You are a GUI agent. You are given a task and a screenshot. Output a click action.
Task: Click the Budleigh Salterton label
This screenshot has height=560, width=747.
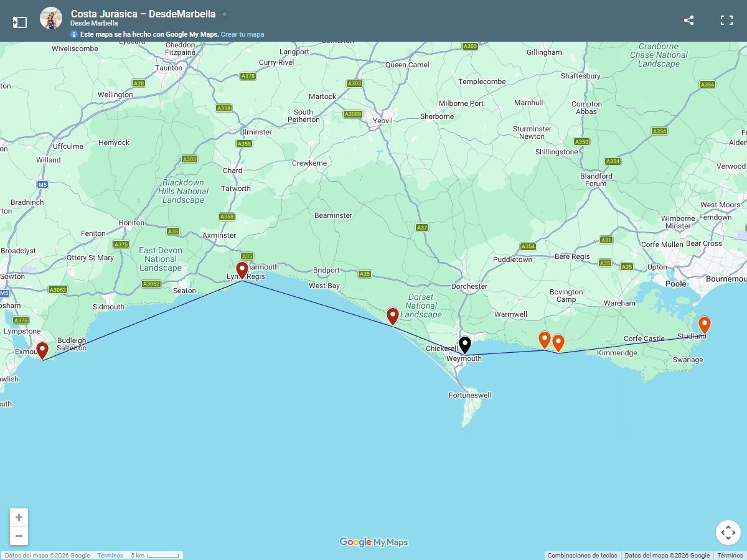click(72, 345)
